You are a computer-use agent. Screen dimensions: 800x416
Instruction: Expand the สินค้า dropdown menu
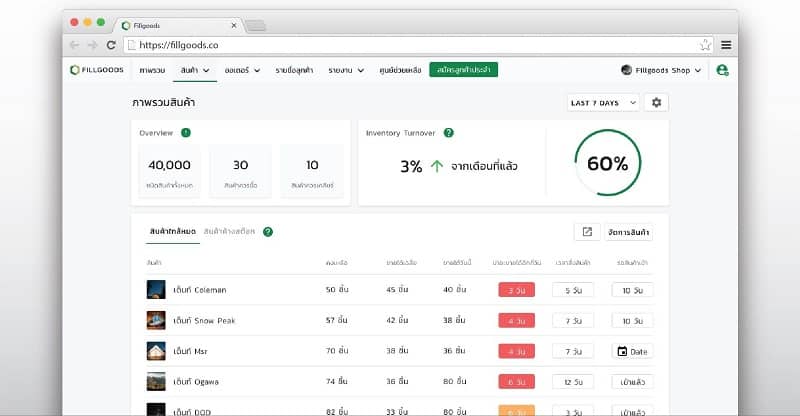pyautogui.click(x=195, y=70)
